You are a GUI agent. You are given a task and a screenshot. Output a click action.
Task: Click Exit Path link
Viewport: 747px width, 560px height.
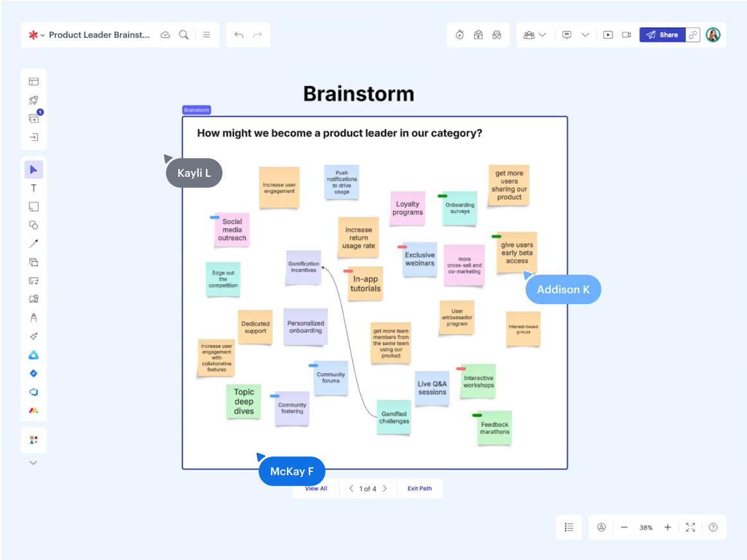[x=420, y=489]
